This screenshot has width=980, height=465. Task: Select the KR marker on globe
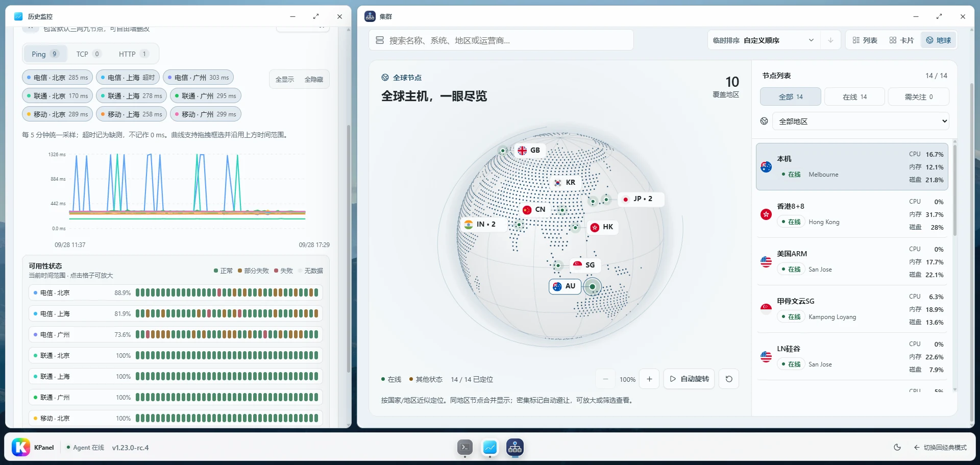(565, 183)
